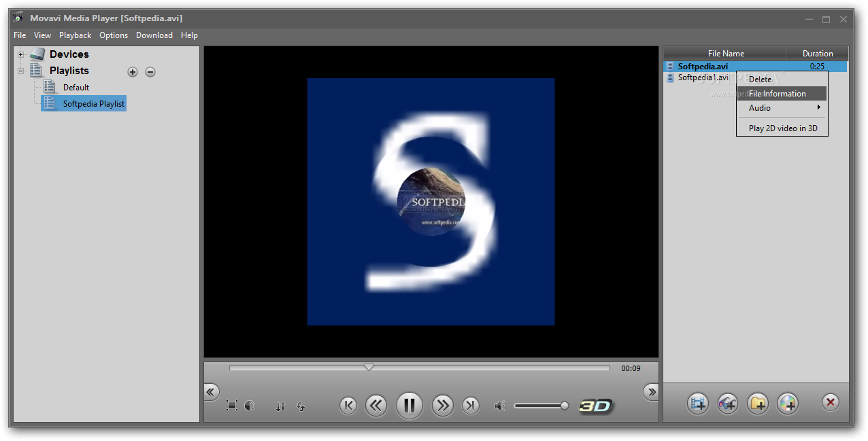
Task: Expand the Audio submenu
Action: (x=782, y=108)
